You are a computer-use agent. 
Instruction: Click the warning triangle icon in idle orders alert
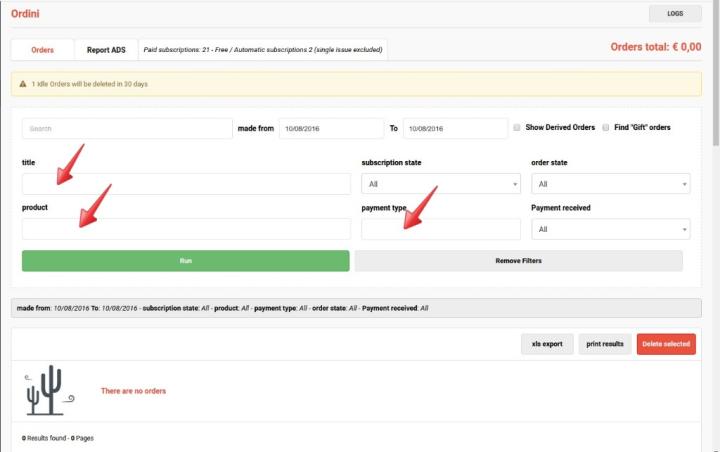(x=22, y=84)
